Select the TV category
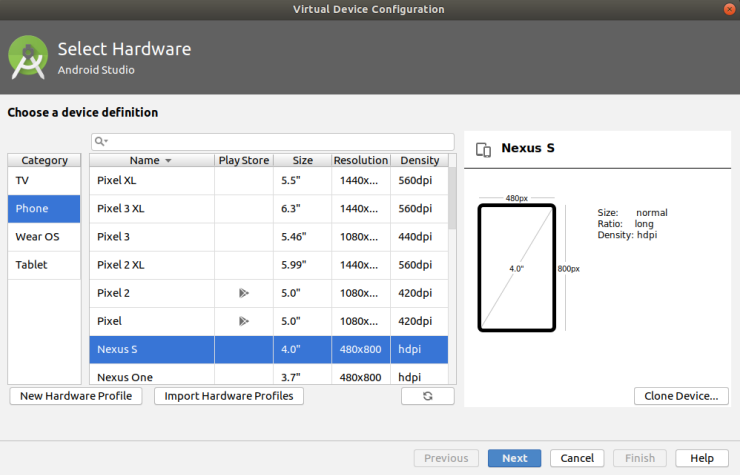This screenshot has height=475, width=740. [44, 181]
